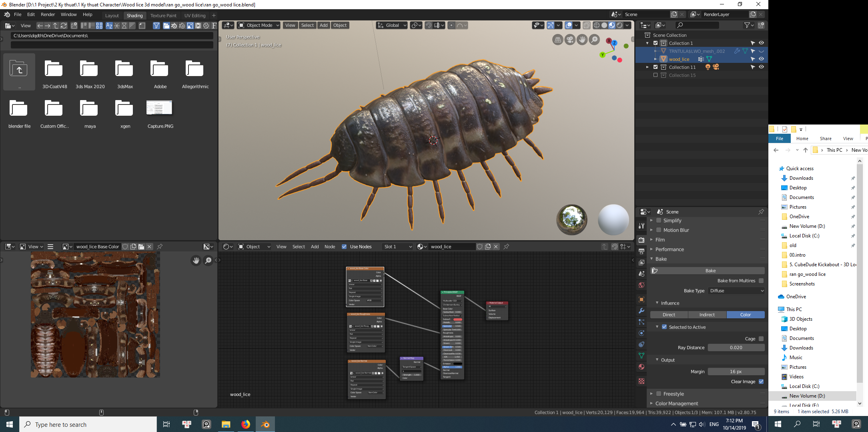The height and width of the screenshot is (432, 868).
Task: Launch Firefox from the taskbar
Action: [245, 424]
